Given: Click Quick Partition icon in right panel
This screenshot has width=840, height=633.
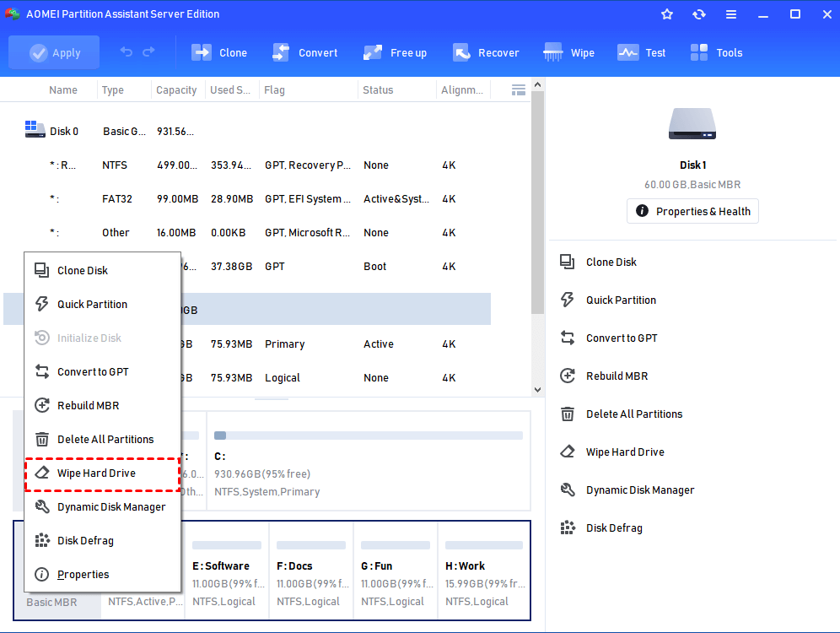Looking at the screenshot, I should 568,300.
